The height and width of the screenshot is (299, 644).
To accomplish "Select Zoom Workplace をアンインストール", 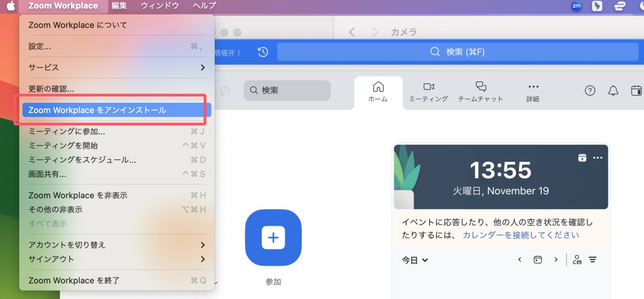I will (x=116, y=110).
